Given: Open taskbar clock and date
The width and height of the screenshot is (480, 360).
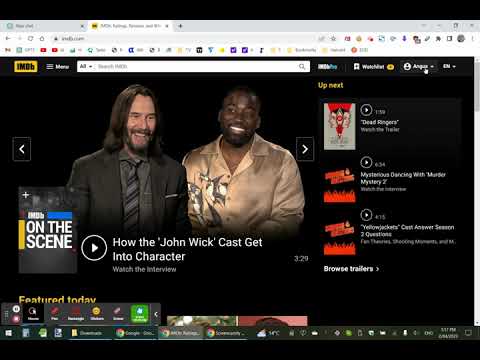Looking at the screenshot, I should point(448,333).
